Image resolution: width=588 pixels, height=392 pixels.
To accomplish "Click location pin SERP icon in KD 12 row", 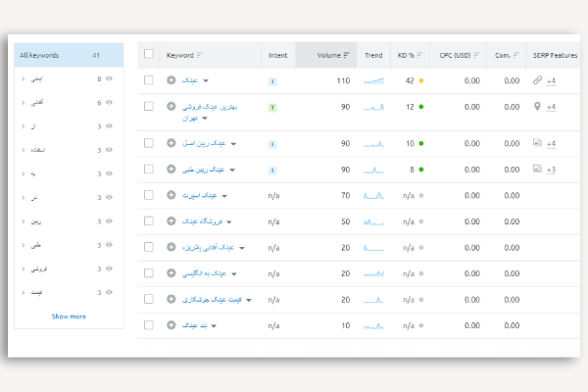I will pyautogui.click(x=537, y=107).
